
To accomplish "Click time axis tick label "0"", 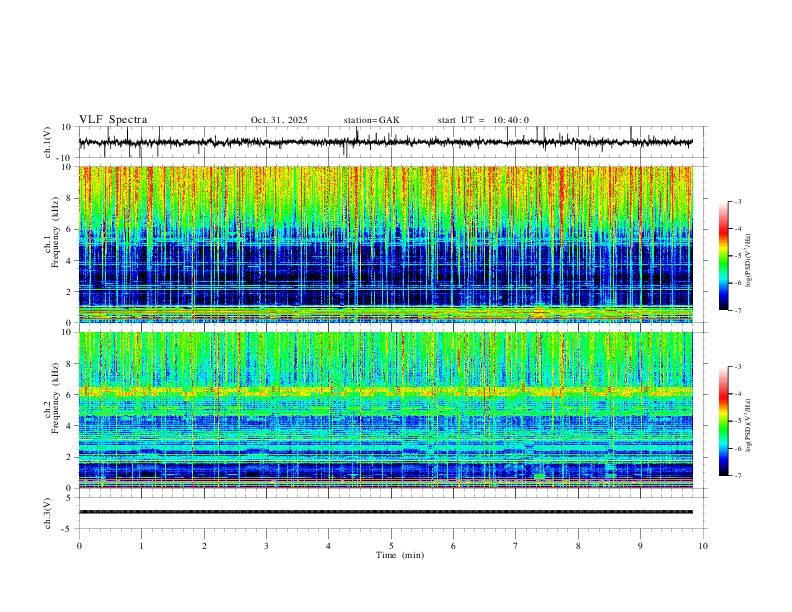I will coord(79,546).
